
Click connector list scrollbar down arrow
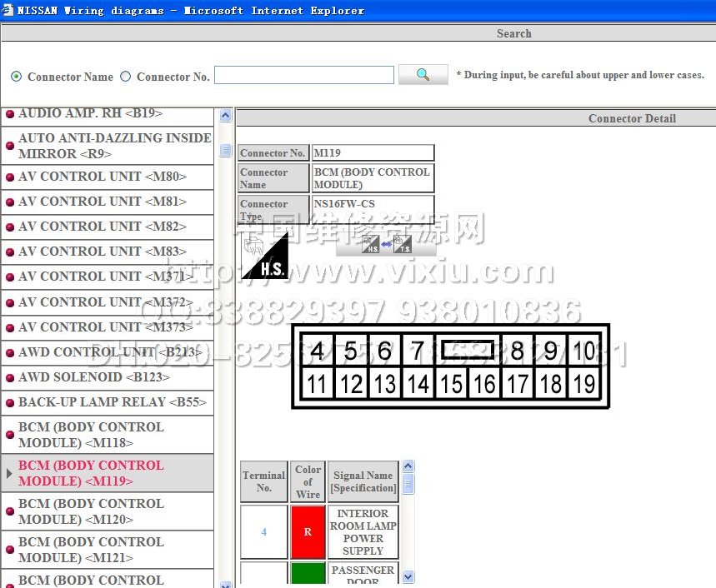tap(226, 585)
